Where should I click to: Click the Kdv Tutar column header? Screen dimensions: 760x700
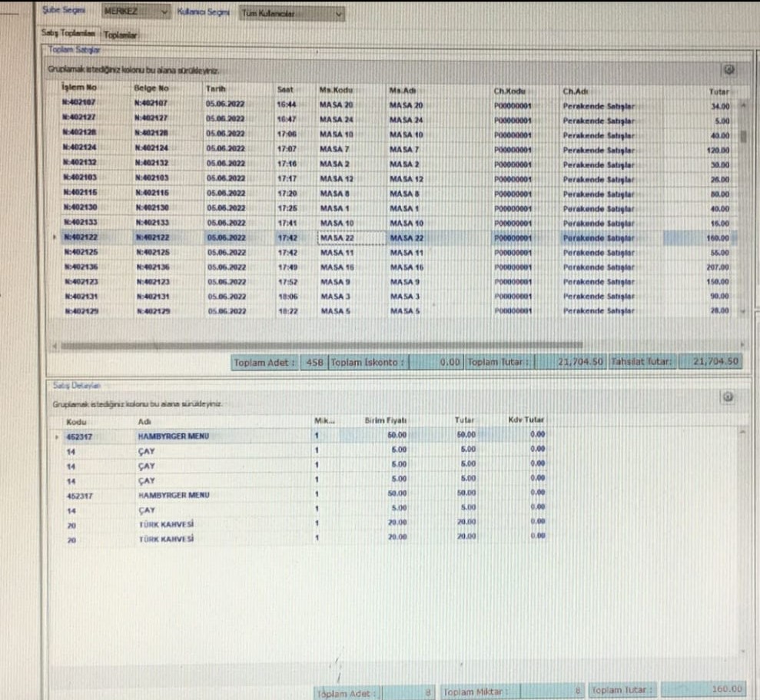point(526,420)
